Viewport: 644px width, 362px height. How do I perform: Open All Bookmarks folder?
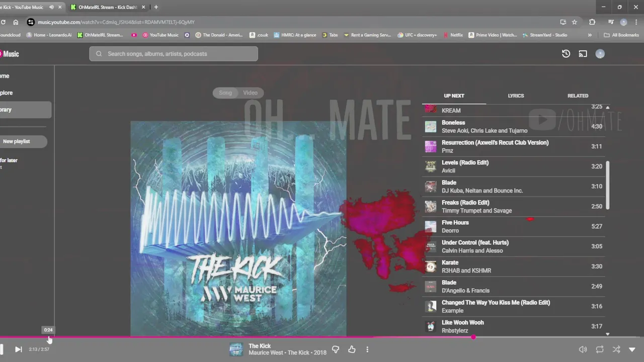tap(621, 35)
